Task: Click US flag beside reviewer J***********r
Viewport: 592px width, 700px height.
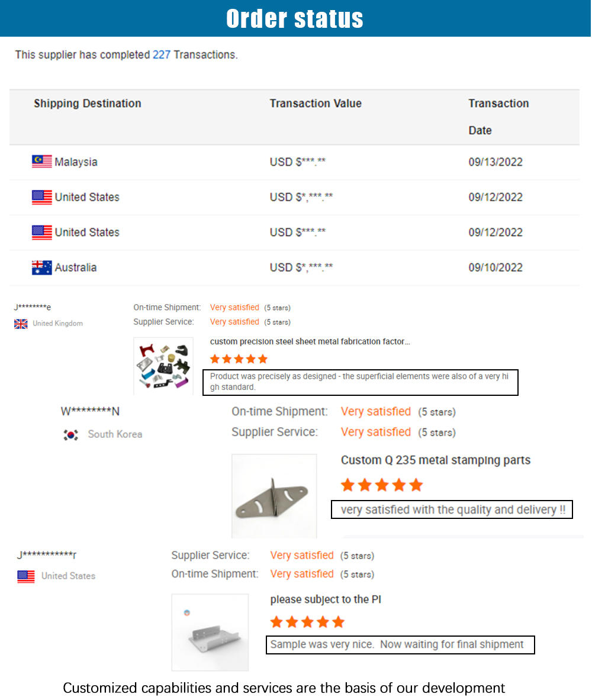Action: pyautogui.click(x=26, y=576)
